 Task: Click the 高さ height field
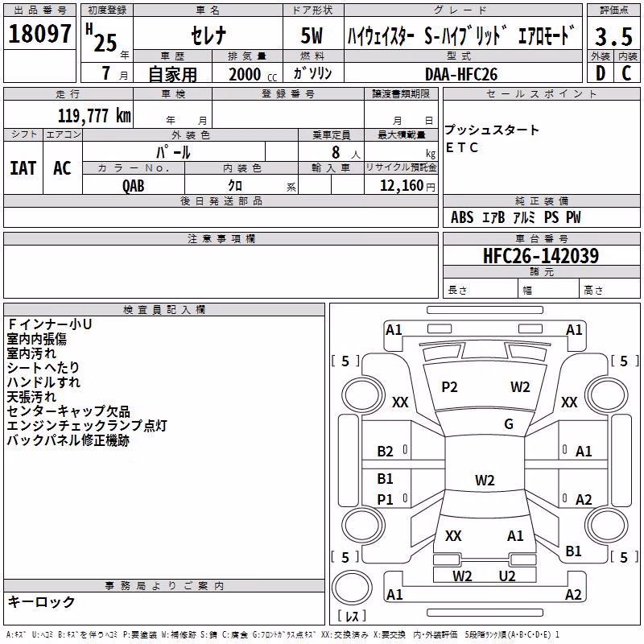coord(610,290)
